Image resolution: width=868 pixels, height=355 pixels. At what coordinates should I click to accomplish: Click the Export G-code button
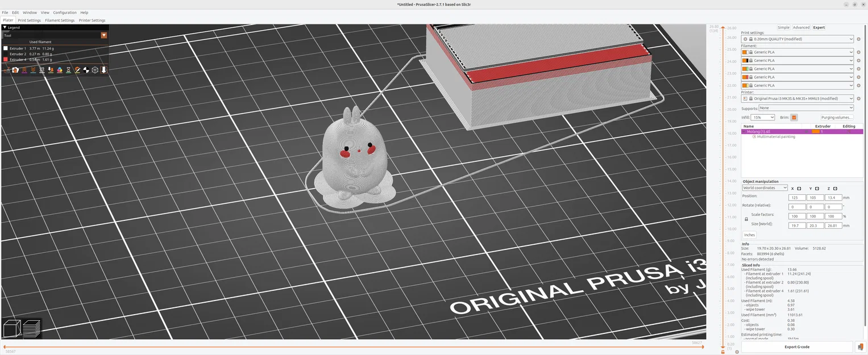797,346
